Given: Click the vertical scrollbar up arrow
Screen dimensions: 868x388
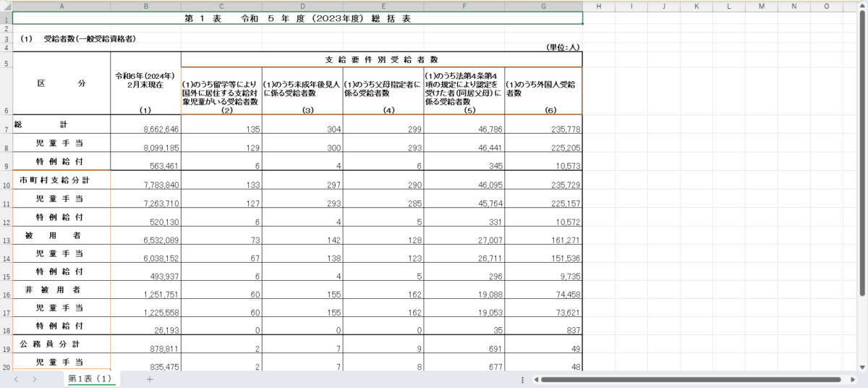Looking at the screenshot, I should [862, 6].
